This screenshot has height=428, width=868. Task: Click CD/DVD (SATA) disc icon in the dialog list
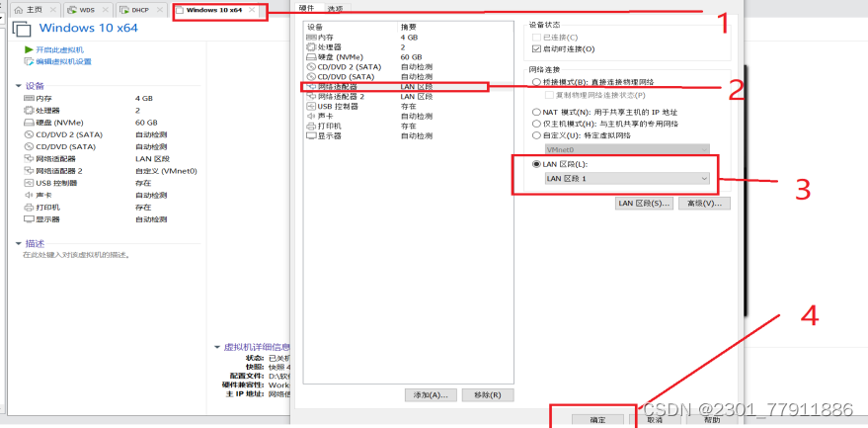coord(310,76)
